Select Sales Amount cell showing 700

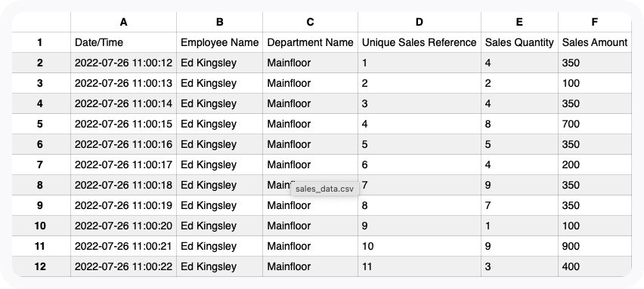tap(595, 124)
